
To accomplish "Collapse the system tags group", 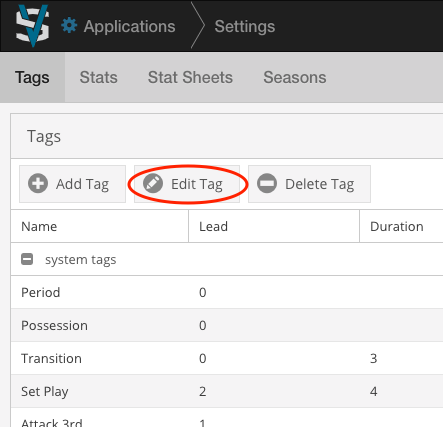I will tap(27, 259).
